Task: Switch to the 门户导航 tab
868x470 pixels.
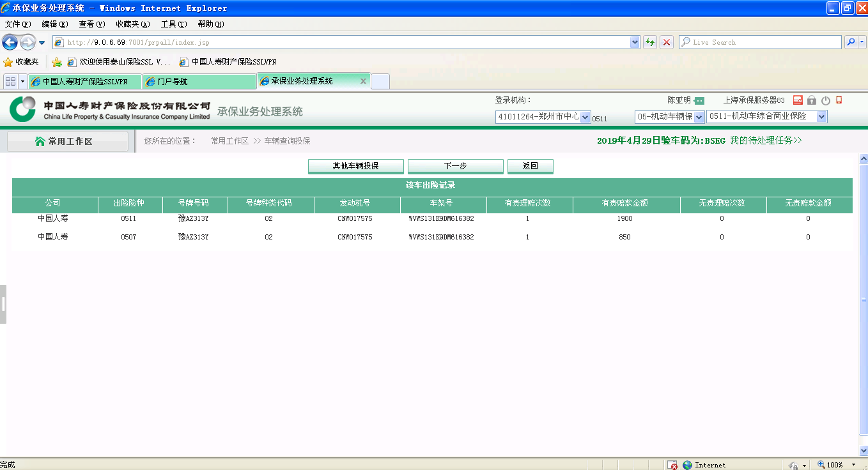Action: point(198,82)
